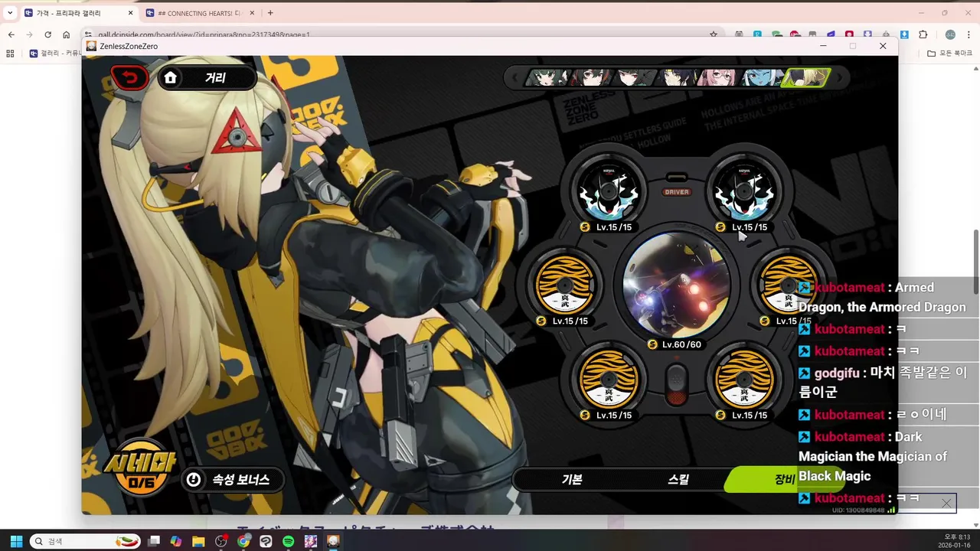980x551 pixels.
Task: Switch to the 기본 tab
Action: tap(572, 480)
